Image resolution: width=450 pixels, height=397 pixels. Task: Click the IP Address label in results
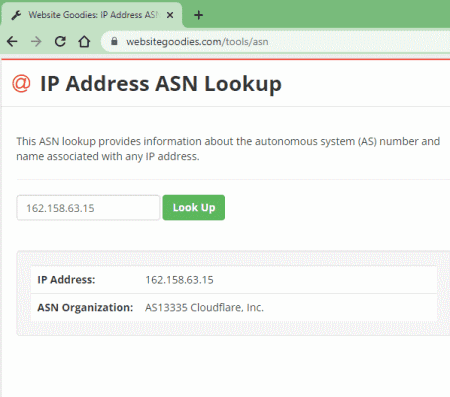click(66, 280)
